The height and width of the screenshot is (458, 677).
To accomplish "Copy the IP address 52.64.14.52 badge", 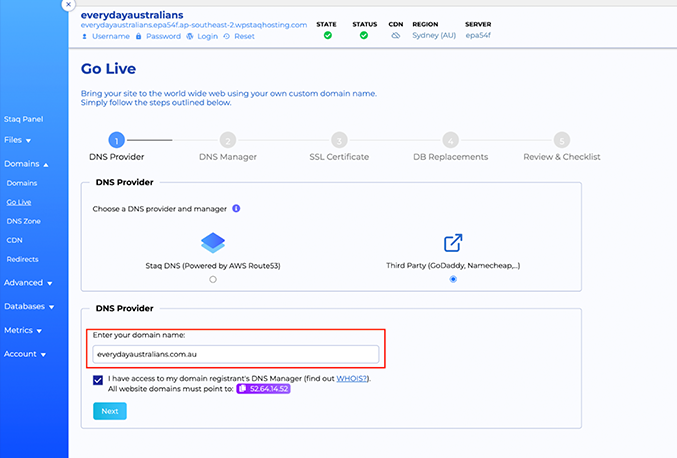I will click(263, 389).
